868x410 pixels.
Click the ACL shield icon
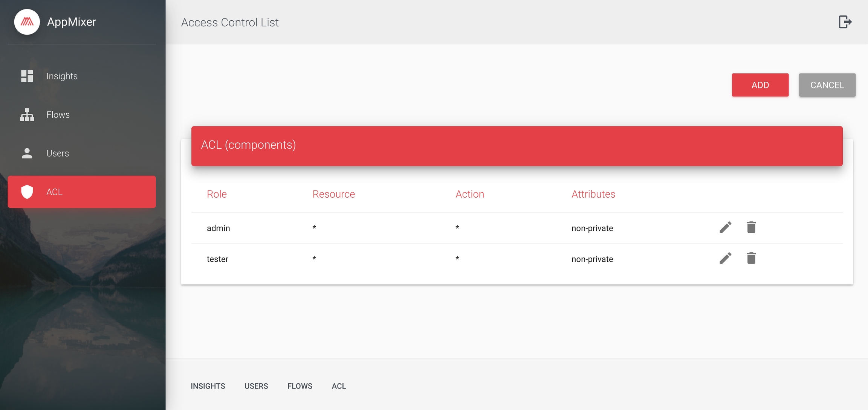(x=27, y=192)
